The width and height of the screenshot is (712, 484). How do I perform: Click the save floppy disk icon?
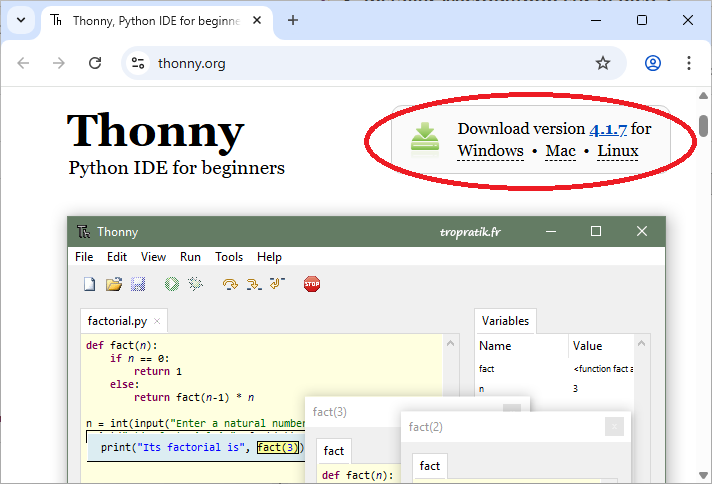[x=138, y=284]
